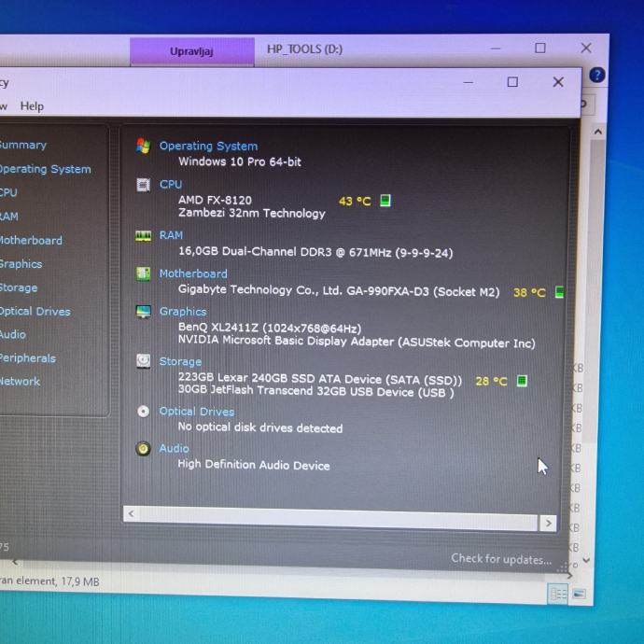Click the Motherboard section icon

pyautogui.click(x=143, y=273)
